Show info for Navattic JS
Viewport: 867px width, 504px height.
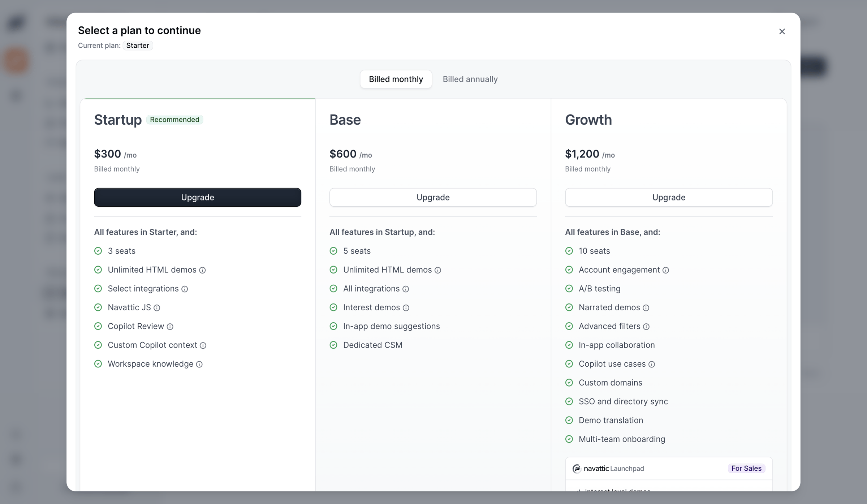[157, 308]
